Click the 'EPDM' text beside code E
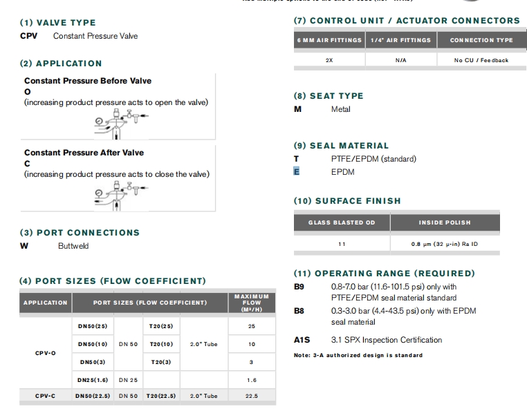Image resolution: width=527 pixels, height=420 pixels. 343,172
